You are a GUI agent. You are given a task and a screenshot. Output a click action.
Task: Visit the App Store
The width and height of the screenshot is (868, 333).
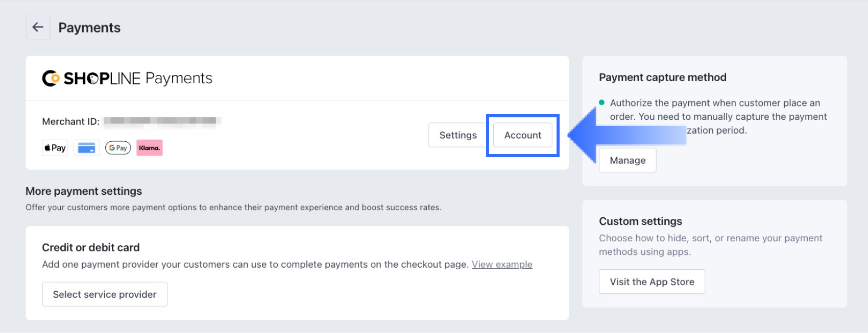652,281
